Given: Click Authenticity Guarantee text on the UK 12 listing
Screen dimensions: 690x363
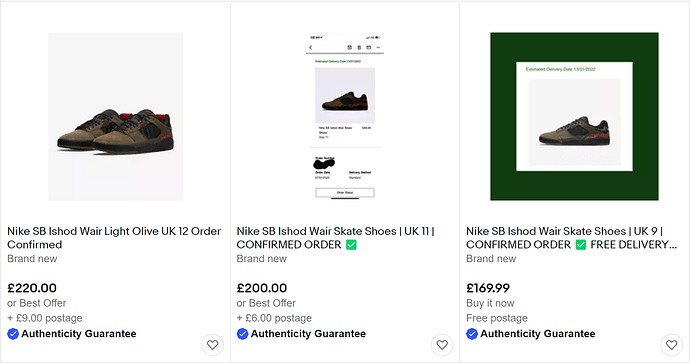Looking at the screenshot, I should pyautogui.click(x=79, y=334).
